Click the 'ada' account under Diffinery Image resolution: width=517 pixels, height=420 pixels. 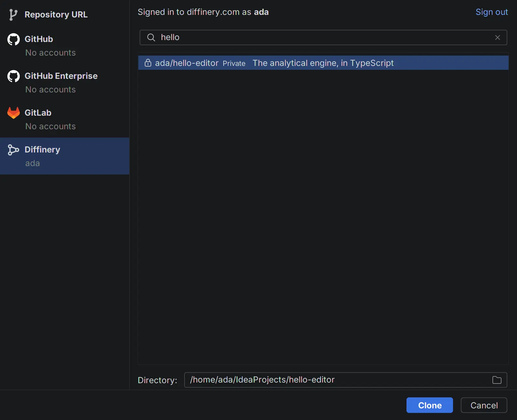(x=33, y=163)
